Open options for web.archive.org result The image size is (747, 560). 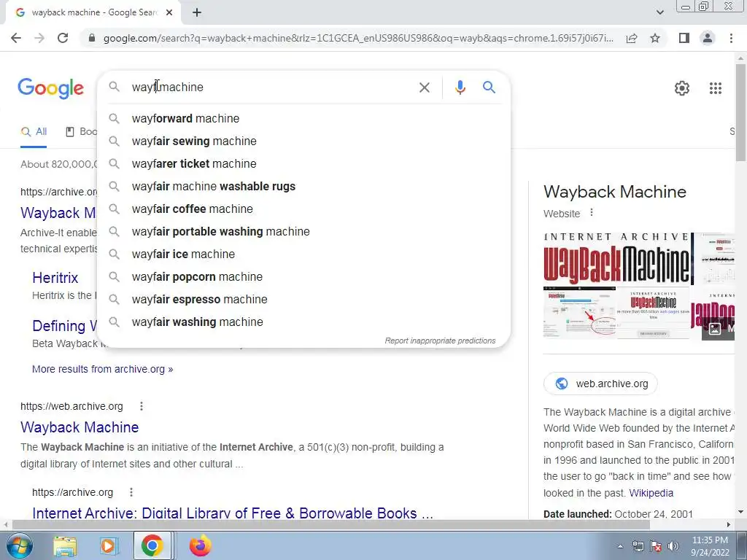(142, 406)
